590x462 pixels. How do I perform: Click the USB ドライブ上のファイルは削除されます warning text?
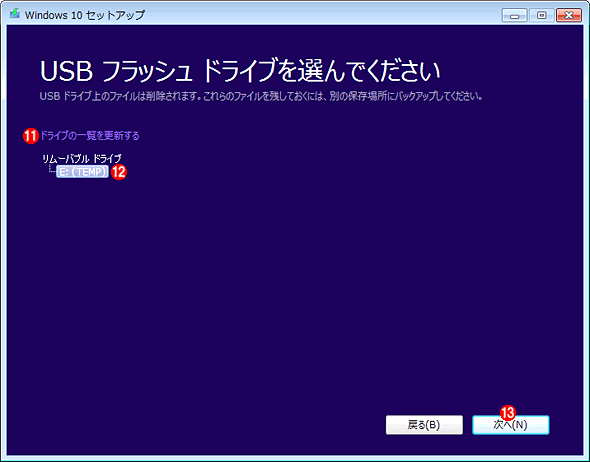click(x=261, y=96)
